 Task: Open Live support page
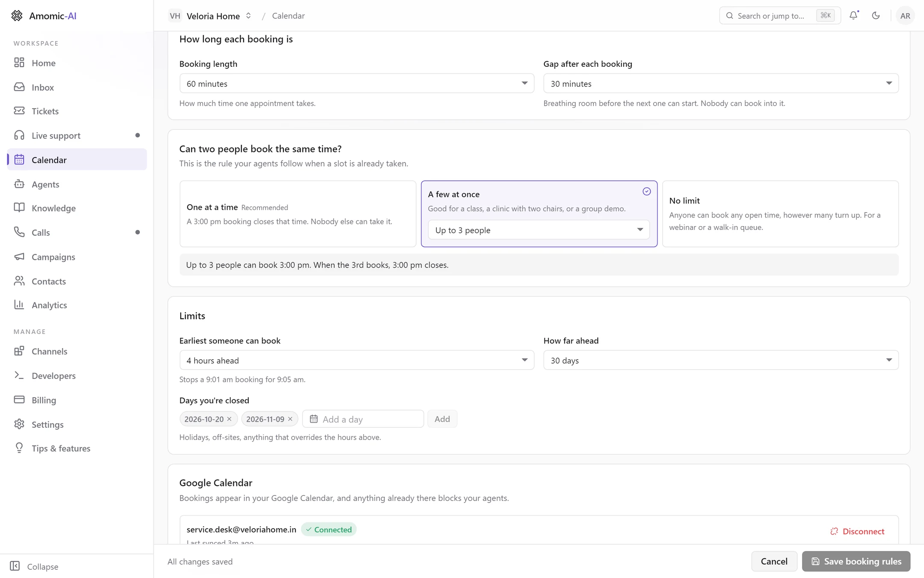click(77, 135)
